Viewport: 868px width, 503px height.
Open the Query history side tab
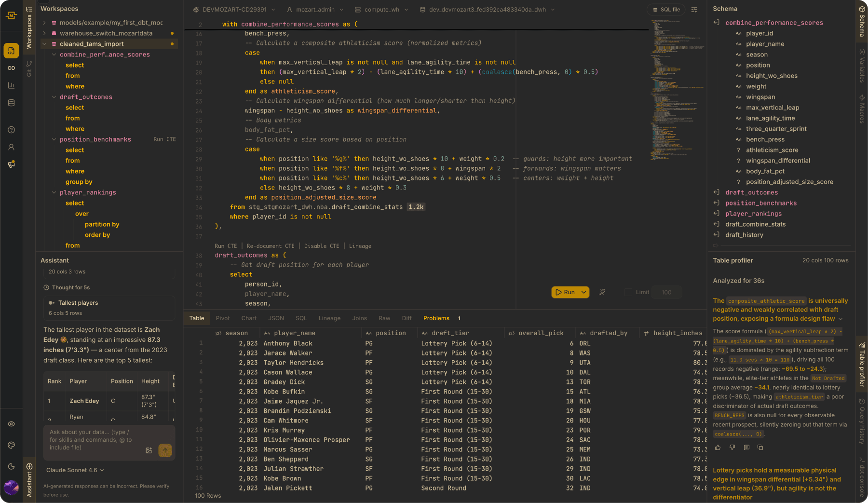tap(862, 421)
